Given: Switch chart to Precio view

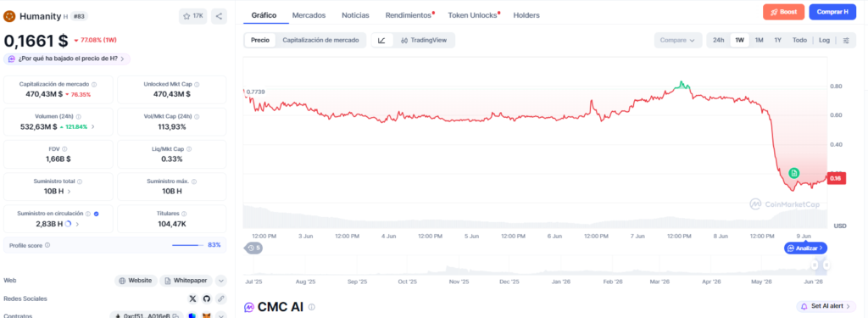Looking at the screenshot, I should click(260, 40).
